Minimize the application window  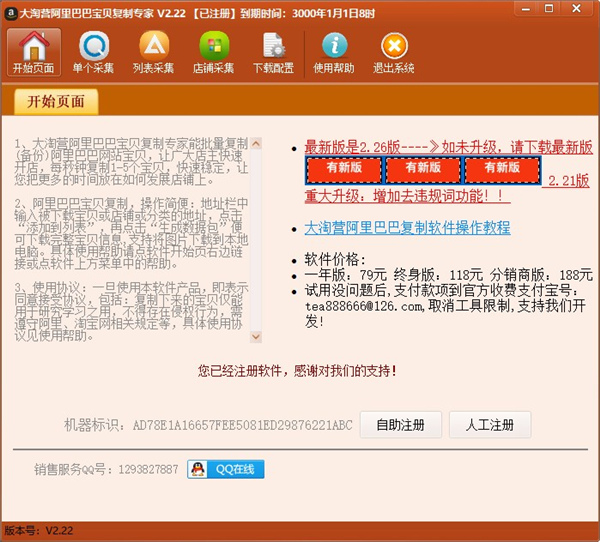pos(527,8)
